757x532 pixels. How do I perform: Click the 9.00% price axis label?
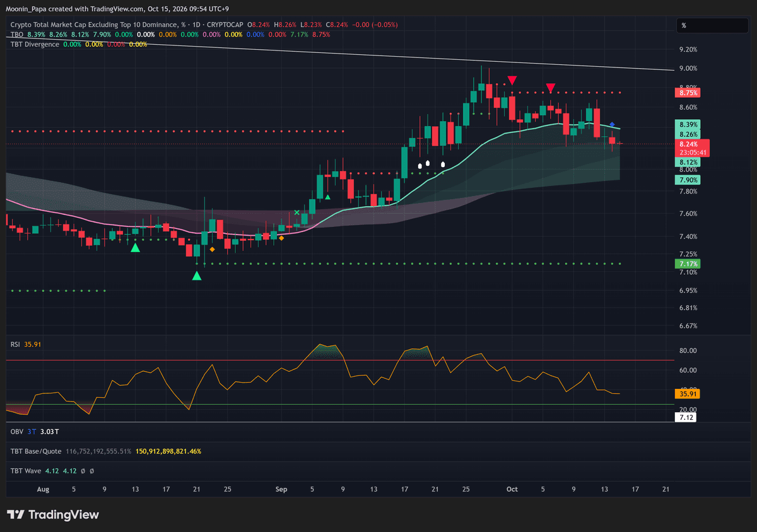click(x=689, y=69)
